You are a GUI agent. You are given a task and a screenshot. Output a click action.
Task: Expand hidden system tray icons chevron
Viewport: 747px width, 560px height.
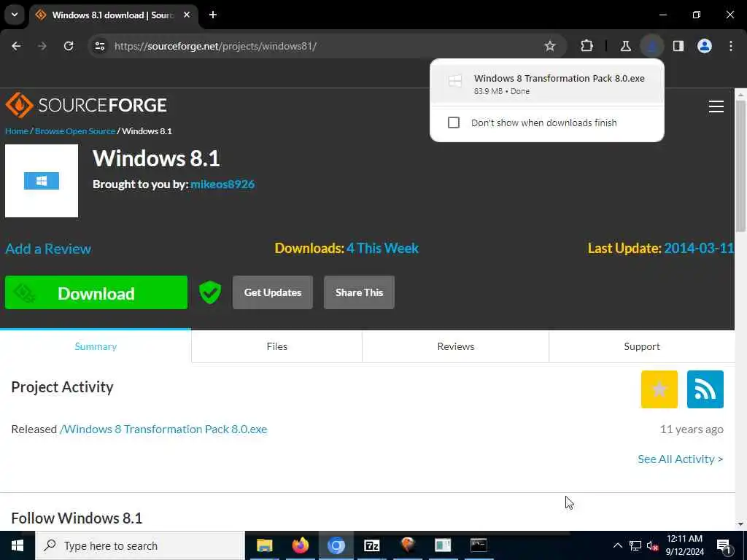pos(617,545)
